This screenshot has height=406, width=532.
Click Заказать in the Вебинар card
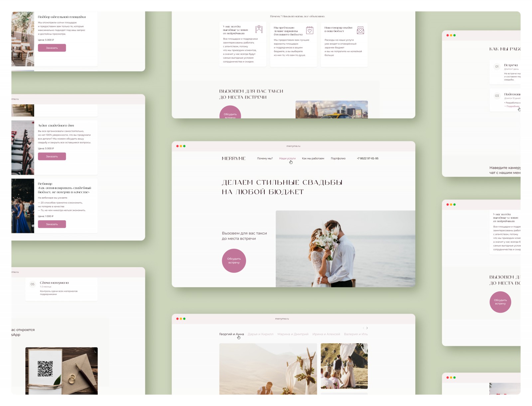[52, 224]
